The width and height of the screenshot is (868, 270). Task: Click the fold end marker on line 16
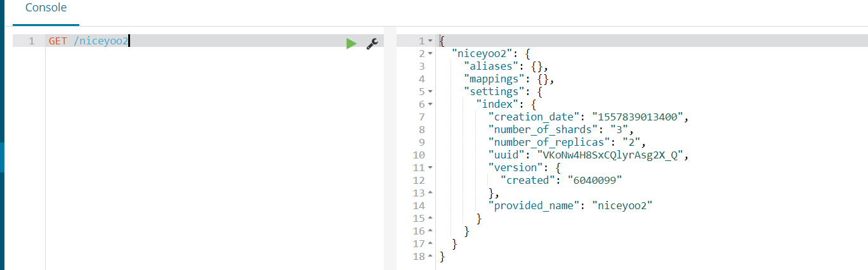[x=430, y=231]
